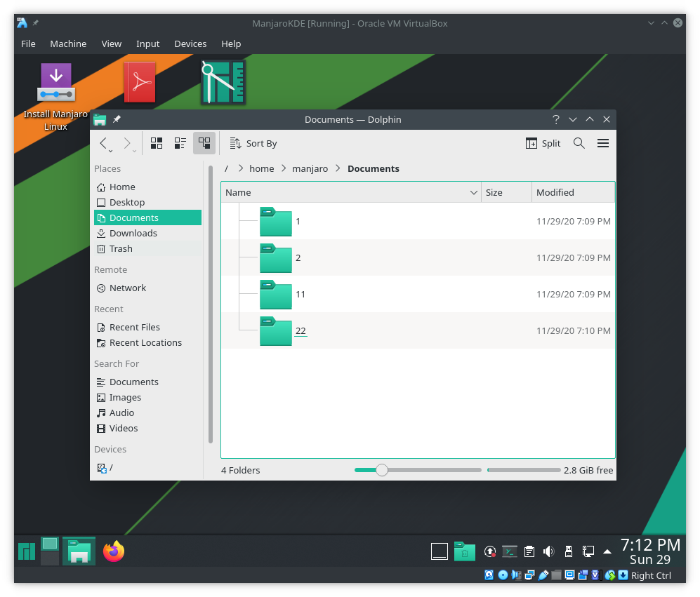The image size is (700, 597).
Task: Expand breadcrumb arrow after root
Action: point(241,168)
